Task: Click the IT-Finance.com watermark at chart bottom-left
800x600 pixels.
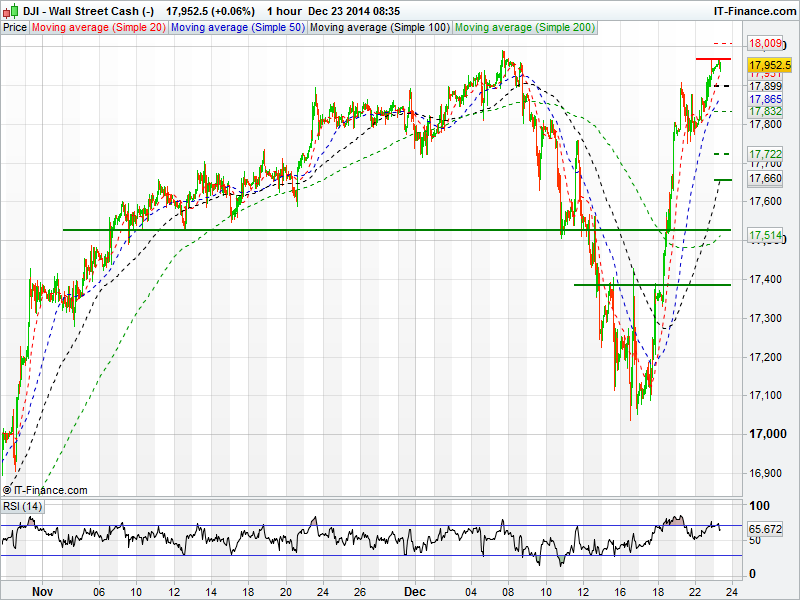Action: (x=50, y=490)
